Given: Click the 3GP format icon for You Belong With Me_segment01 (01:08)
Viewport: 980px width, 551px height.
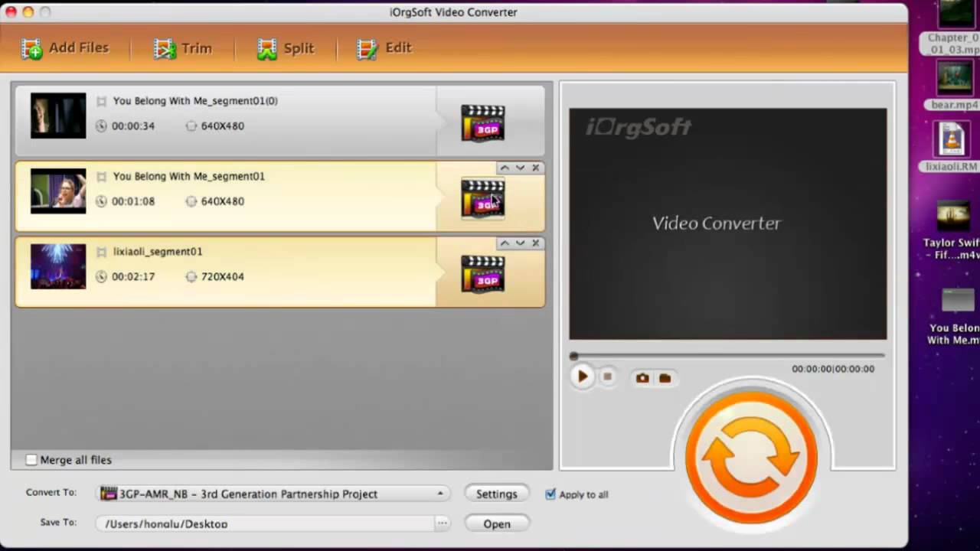Looking at the screenshot, I should click(x=483, y=198).
